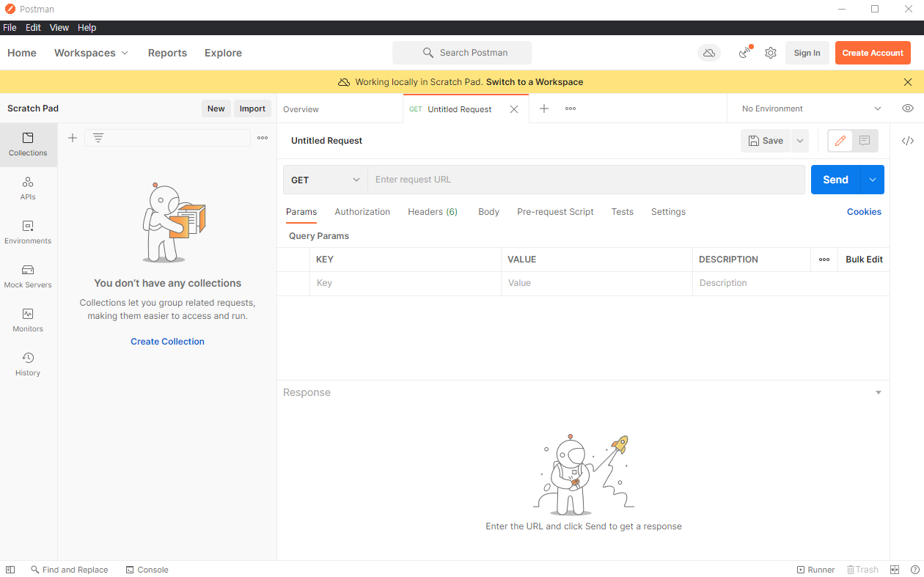924x577 pixels.
Task: Open the GET method dropdown
Action: [x=325, y=180]
